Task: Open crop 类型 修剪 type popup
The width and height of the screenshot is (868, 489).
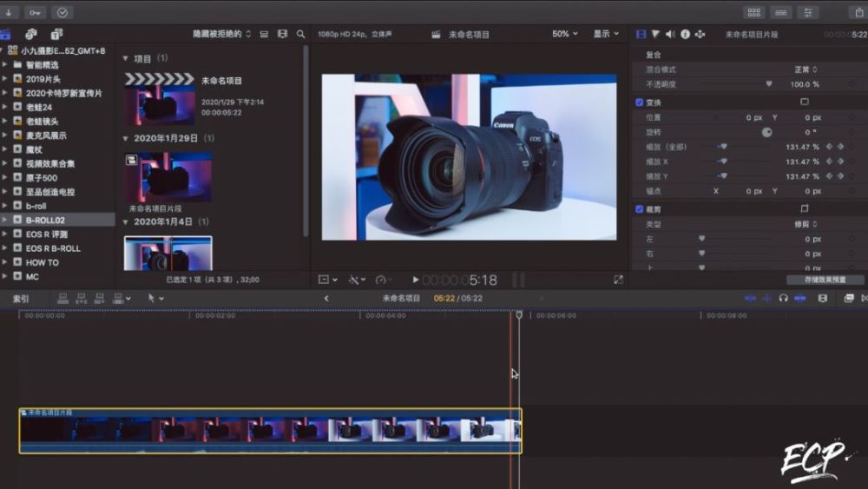Action: click(806, 224)
